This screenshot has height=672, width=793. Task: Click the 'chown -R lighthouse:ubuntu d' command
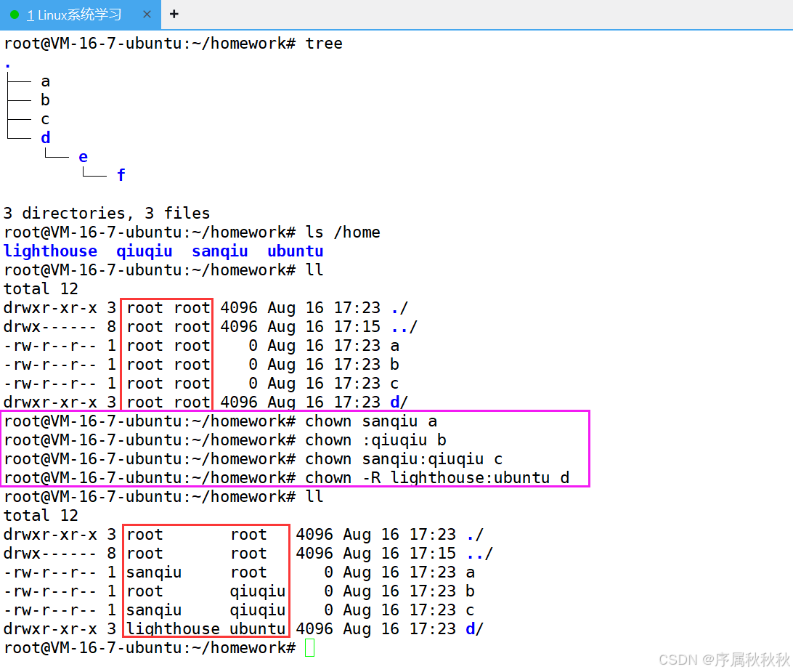click(x=437, y=478)
